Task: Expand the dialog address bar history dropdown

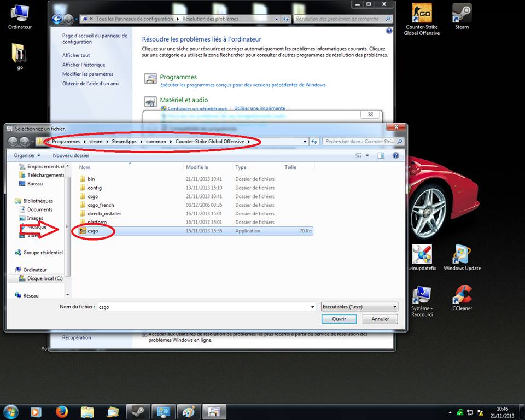Action: pos(305,142)
